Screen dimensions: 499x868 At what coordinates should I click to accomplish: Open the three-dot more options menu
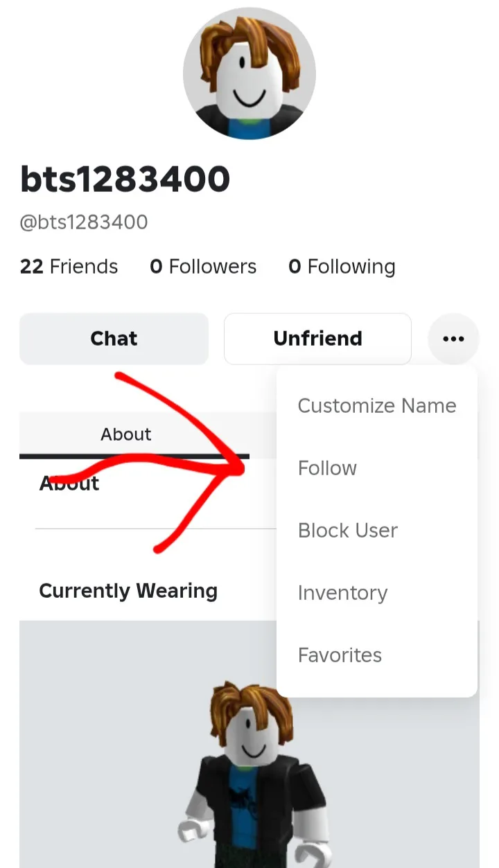point(453,339)
